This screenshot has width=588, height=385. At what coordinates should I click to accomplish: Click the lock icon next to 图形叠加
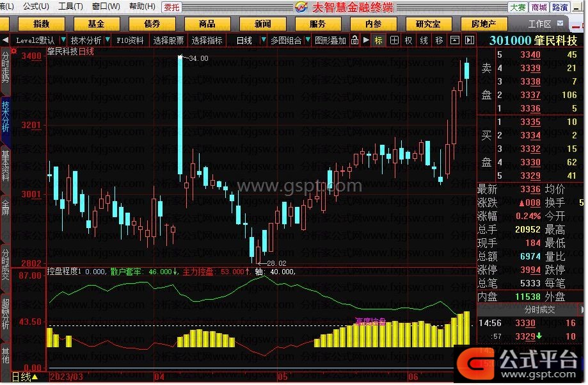point(354,40)
